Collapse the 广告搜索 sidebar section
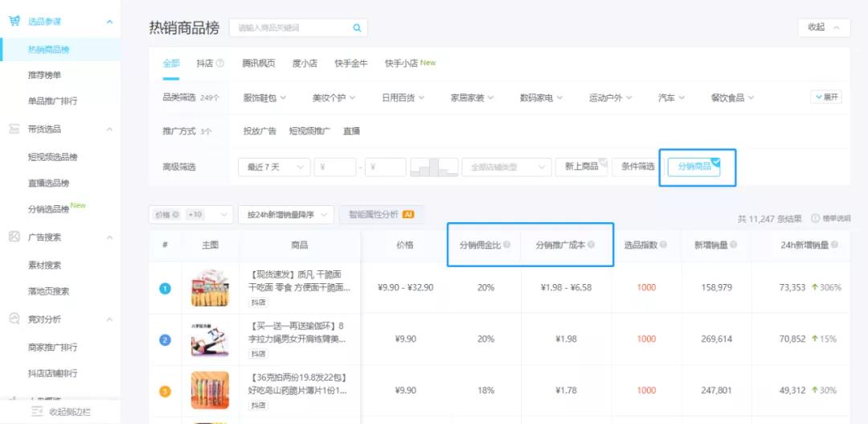Image resolution: width=868 pixels, height=424 pixels. pyautogui.click(x=109, y=237)
